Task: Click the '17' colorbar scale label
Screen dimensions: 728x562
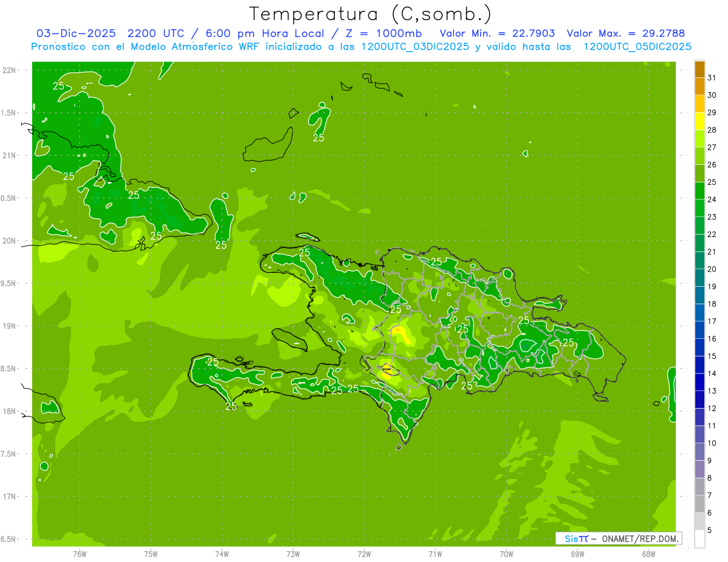Action: 712,321
